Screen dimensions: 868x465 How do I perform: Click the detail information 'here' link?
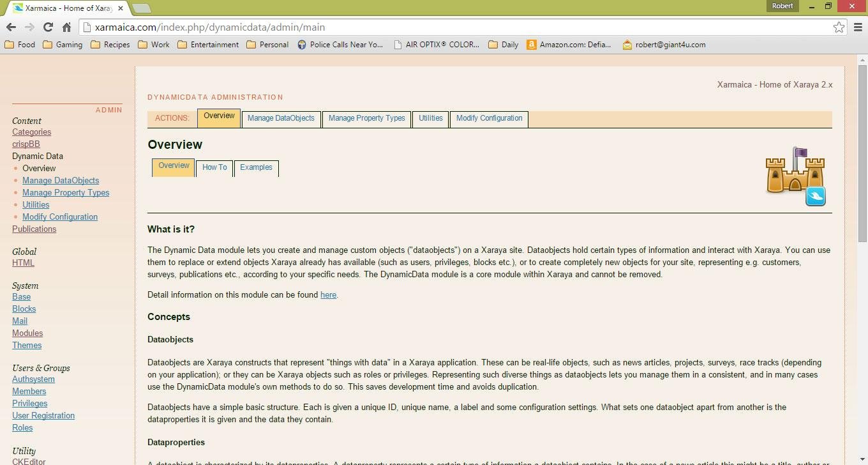(x=328, y=294)
